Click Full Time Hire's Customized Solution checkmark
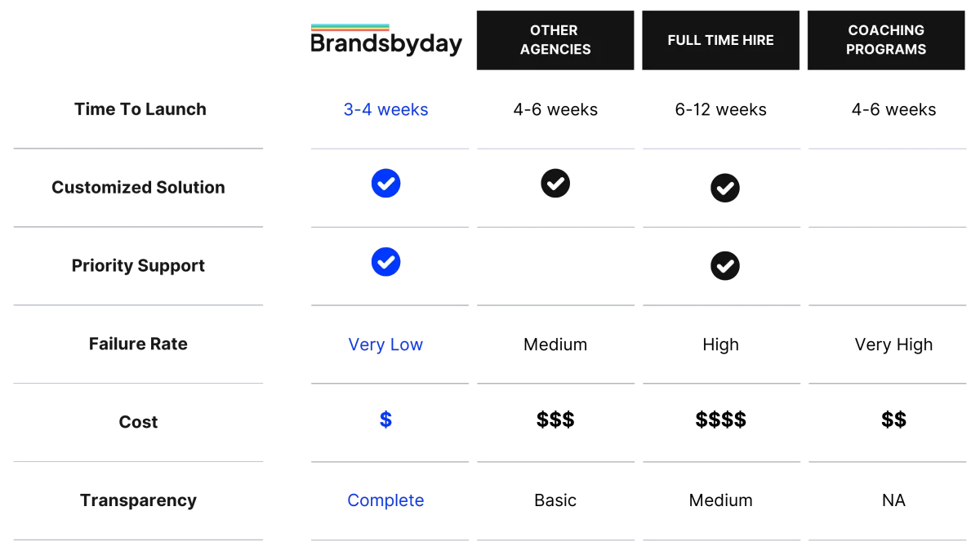 click(x=724, y=188)
